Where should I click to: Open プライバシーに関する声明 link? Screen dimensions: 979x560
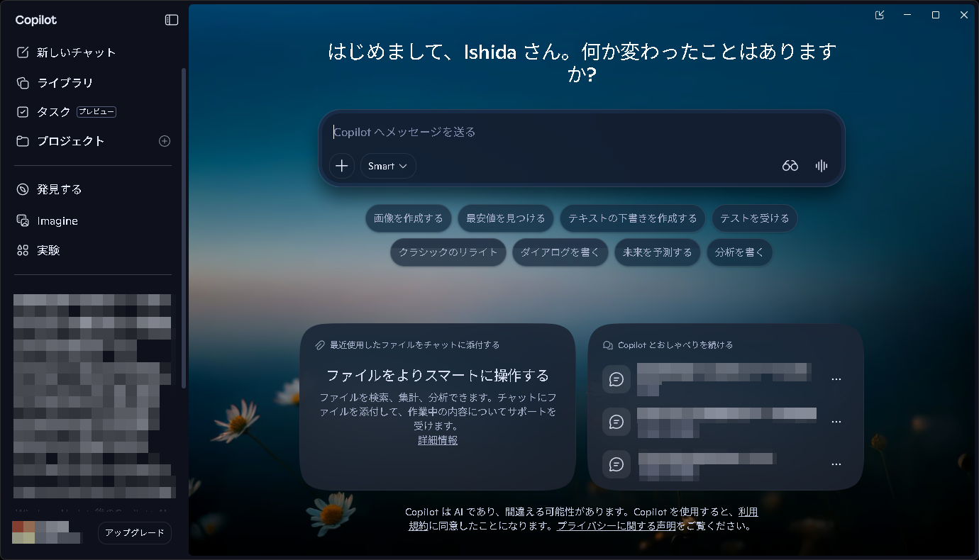coord(616,526)
